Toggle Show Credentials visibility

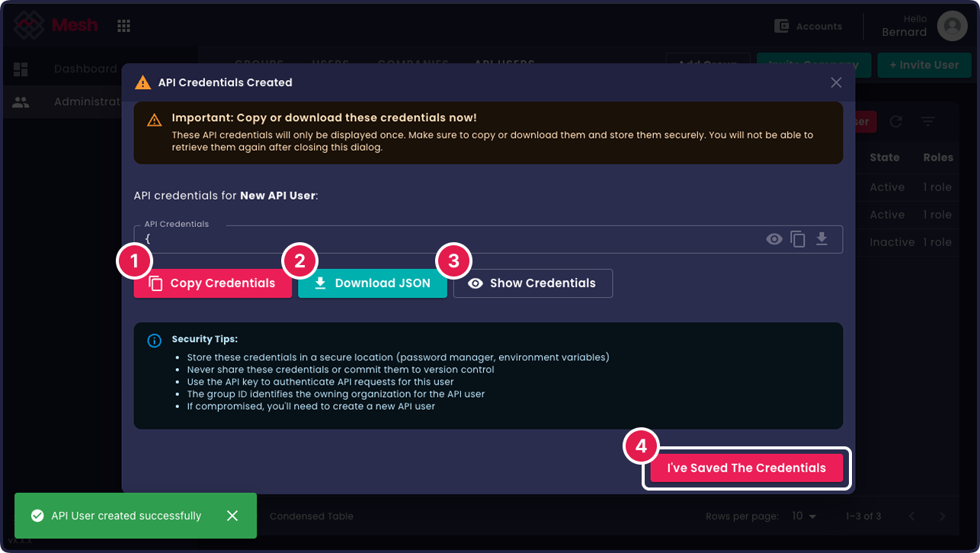532,283
